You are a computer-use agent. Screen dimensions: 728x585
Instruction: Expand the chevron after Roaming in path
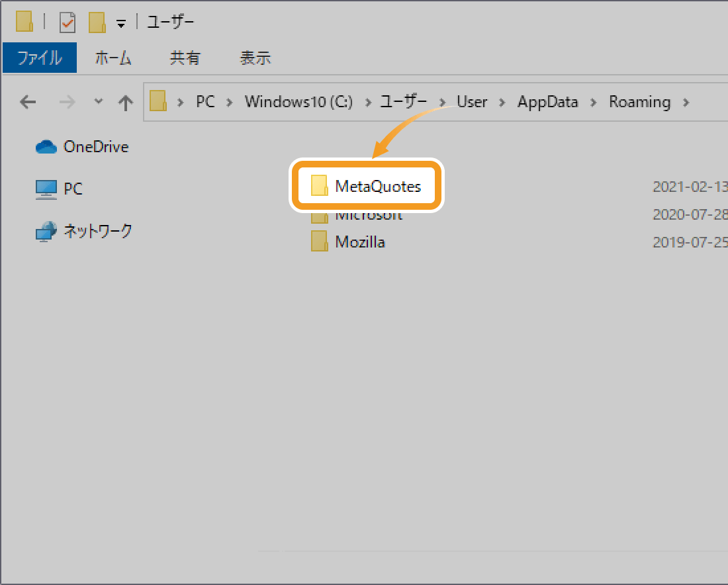(x=685, y=102)
